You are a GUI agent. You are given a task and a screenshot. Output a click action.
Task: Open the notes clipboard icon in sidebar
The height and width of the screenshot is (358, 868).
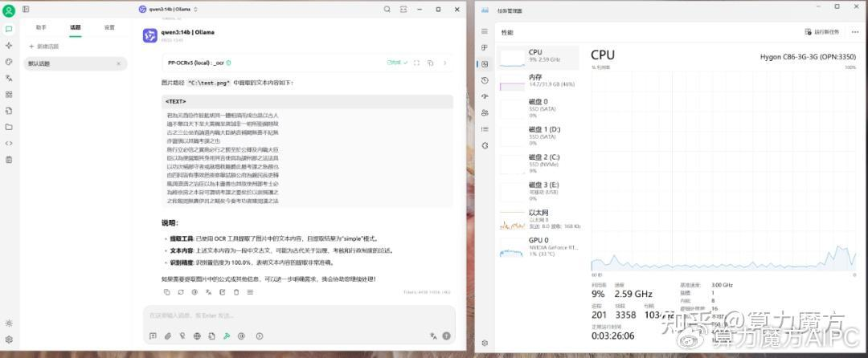[x=9, y=160]
